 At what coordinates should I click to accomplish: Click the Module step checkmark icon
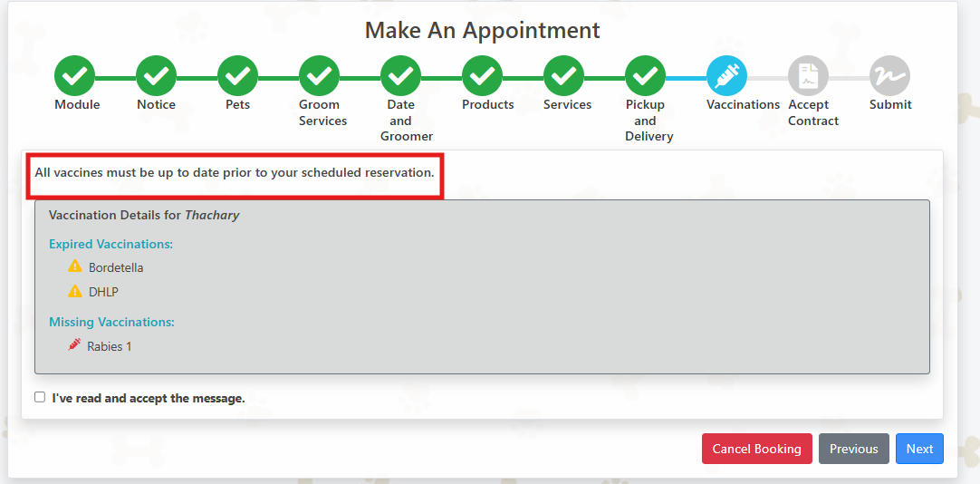(x=75, y=76)
